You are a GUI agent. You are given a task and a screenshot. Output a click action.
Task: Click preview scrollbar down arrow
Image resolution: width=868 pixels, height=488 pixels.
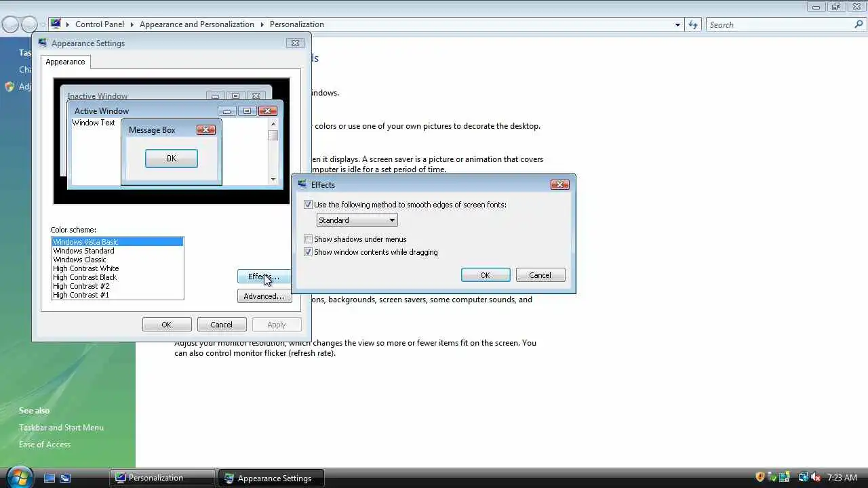pos(273,180)
